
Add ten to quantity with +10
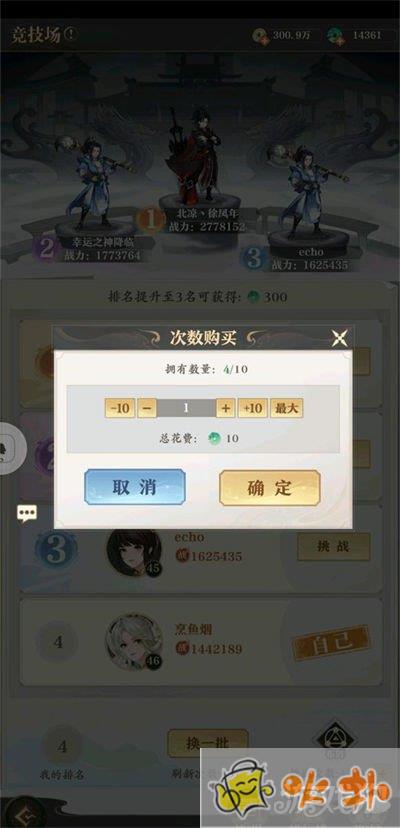(x=253, y=408)
